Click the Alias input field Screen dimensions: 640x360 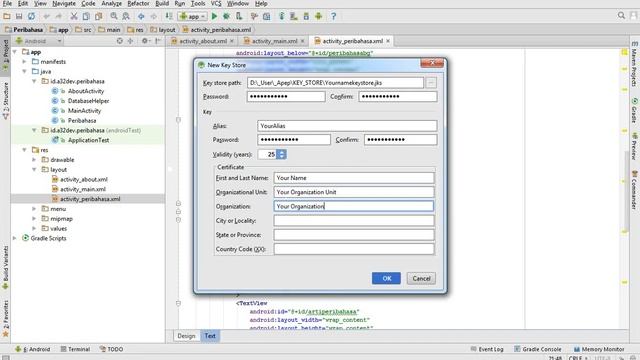tap(347, 126)
